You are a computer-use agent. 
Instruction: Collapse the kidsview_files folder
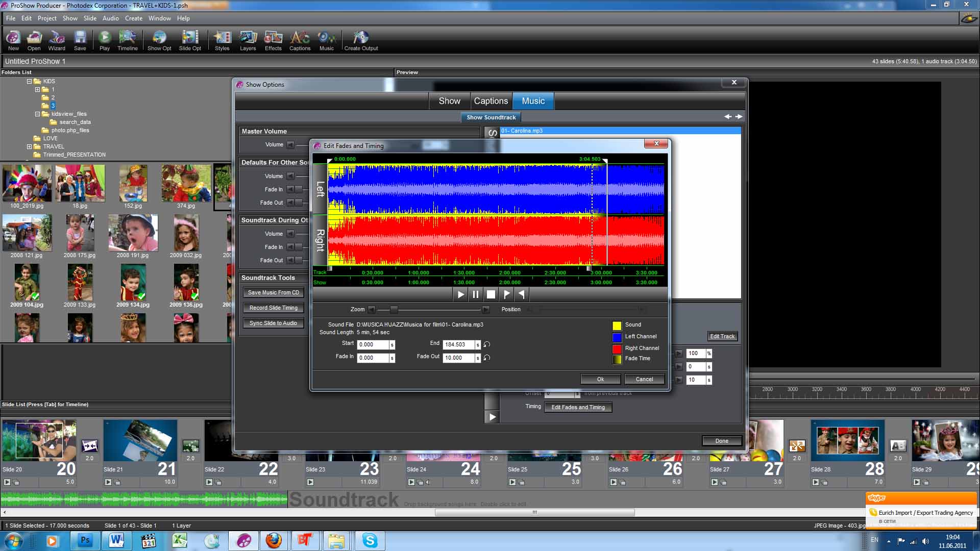(x=37, y=114)
